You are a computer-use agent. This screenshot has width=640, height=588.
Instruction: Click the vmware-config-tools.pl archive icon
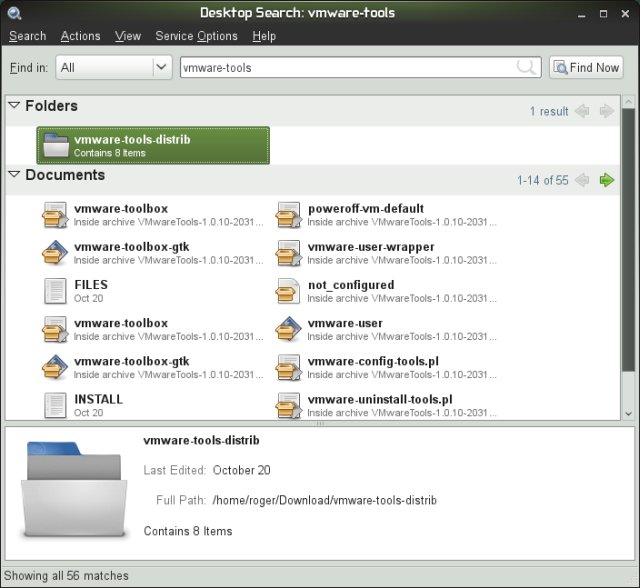[289, 367]
